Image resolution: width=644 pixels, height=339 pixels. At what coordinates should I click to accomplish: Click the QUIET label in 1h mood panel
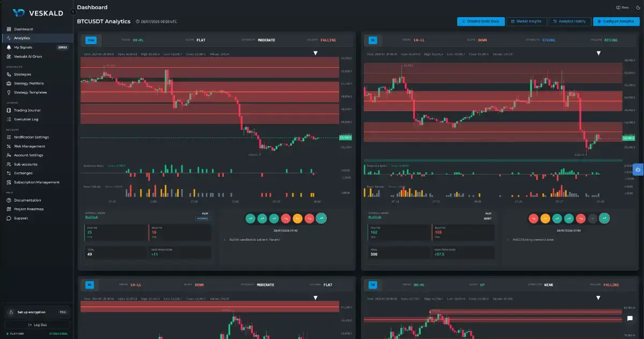click(488, 218)
